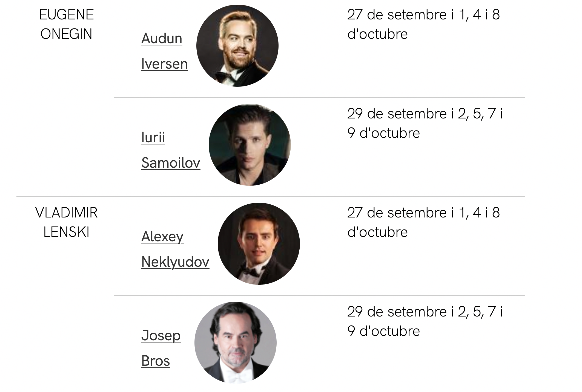582x392 pixels.
Task: Select the 'ONEGIN' role text
Action: pos(66,34)
